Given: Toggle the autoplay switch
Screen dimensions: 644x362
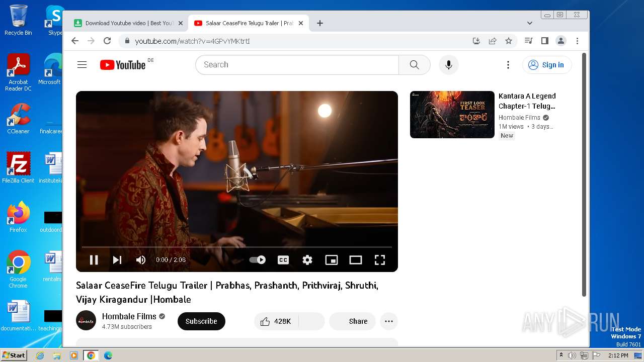Looking at the screenshot, I should pyautogui.click(x=258, y=260).
